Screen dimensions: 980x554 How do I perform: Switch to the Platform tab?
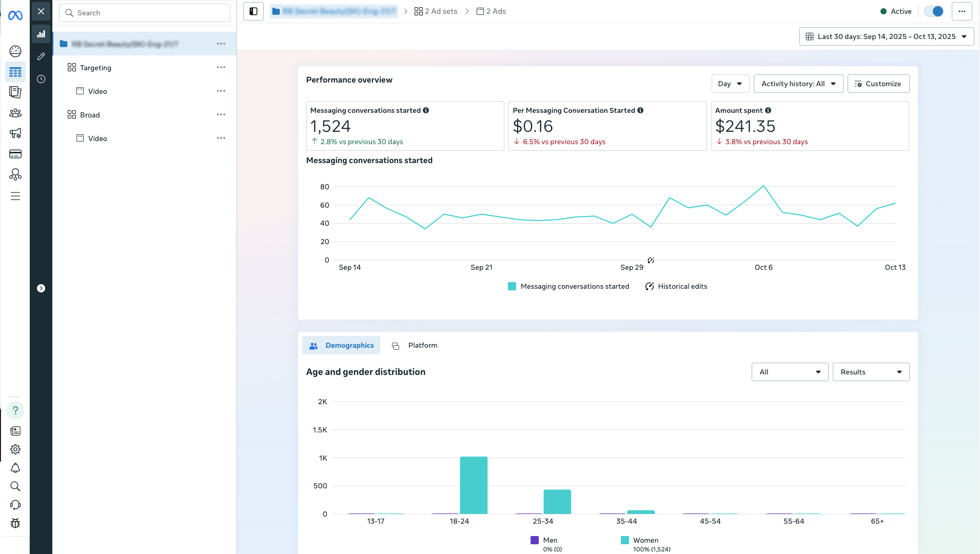coord(415,345)
